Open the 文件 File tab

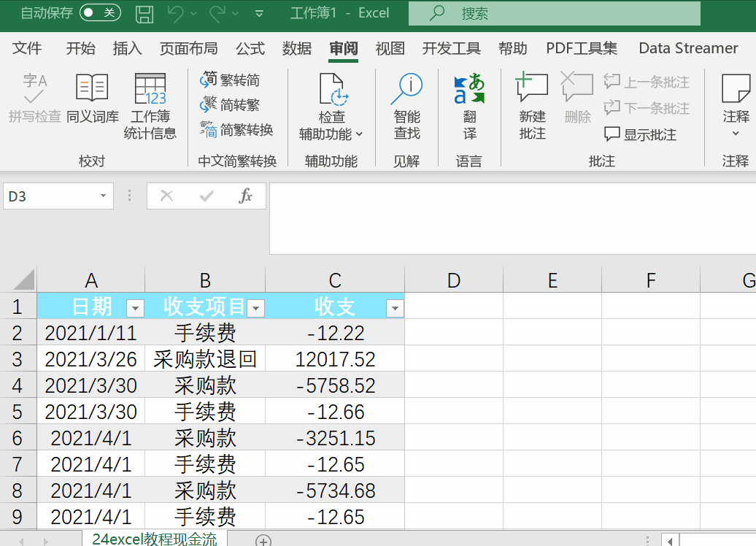coord(26,48)
